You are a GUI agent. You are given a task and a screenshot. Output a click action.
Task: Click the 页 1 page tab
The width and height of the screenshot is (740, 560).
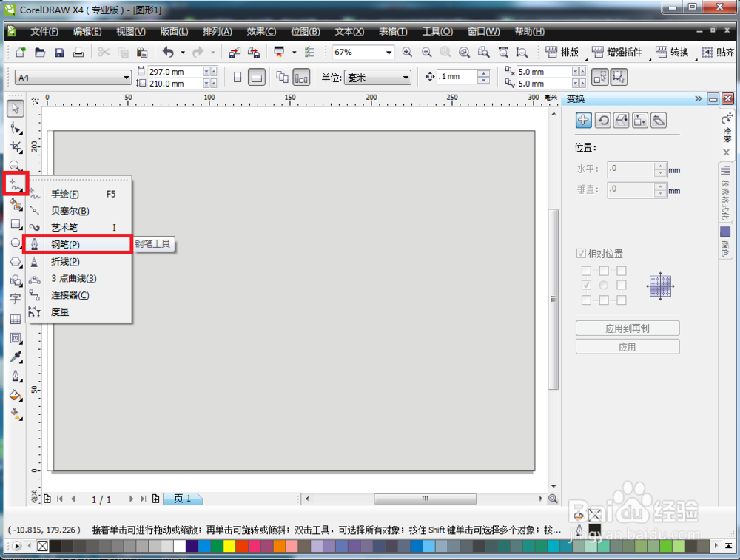182,499
